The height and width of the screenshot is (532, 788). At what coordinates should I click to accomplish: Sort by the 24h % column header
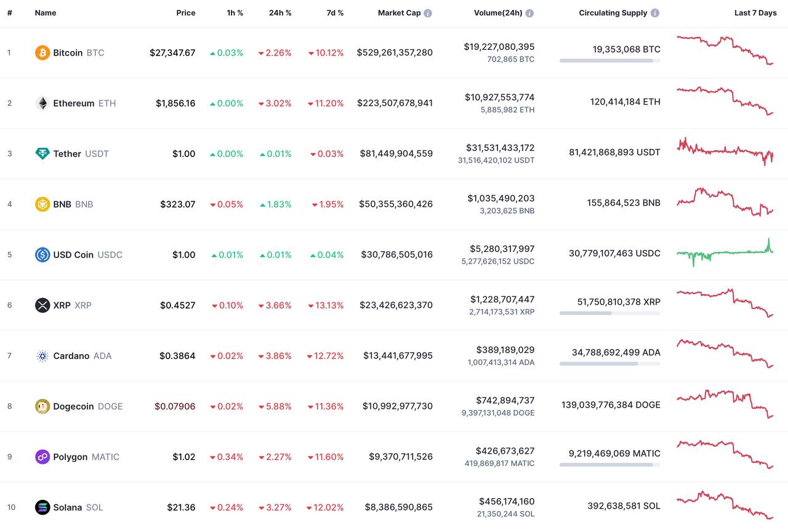[280, 13]
